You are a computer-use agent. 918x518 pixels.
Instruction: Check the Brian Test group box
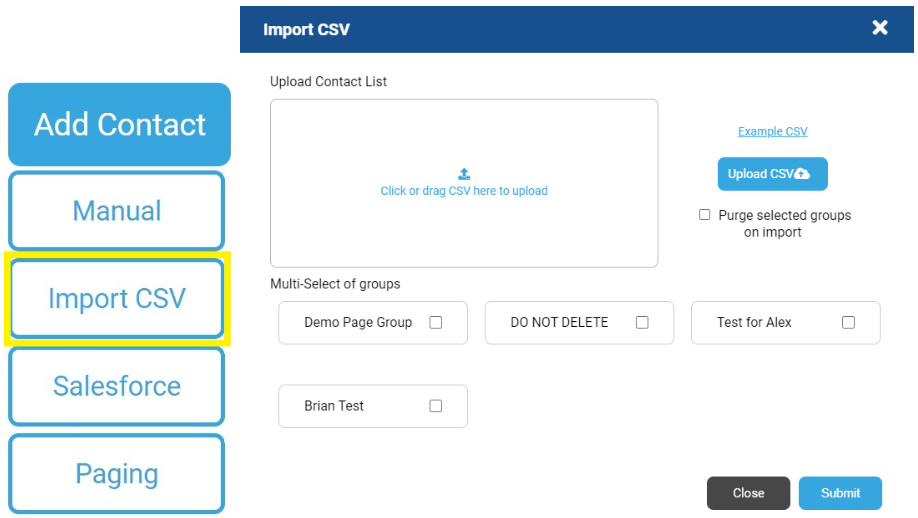pos(436,406)
